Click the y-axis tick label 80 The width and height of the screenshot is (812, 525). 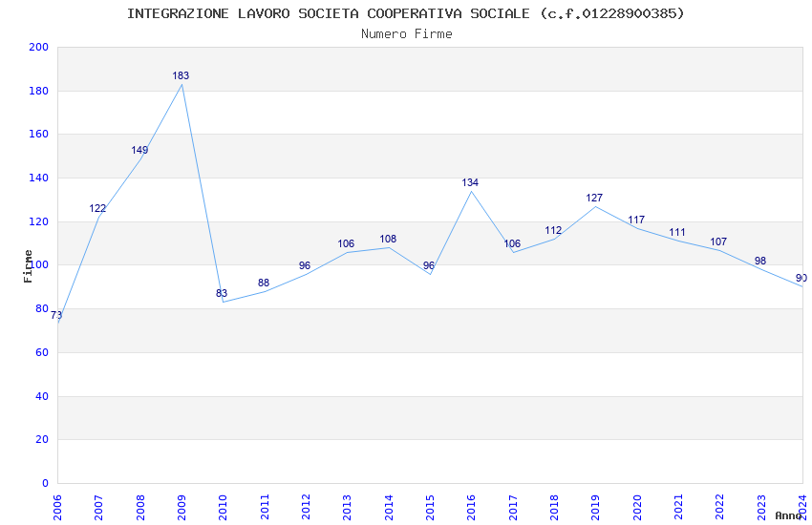(42, 308)
